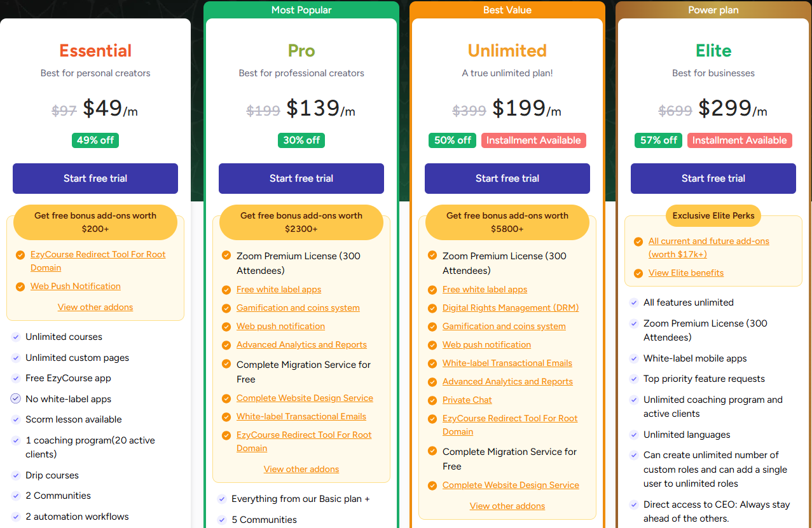Click Installment Available badge on Elite plan

click(740, 140)
